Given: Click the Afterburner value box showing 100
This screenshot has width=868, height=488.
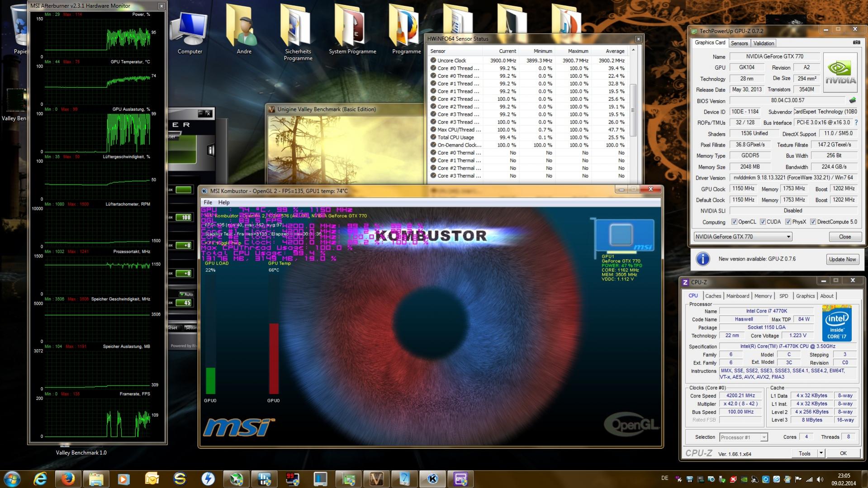Looking at the screenshot, I should point(184,218).
